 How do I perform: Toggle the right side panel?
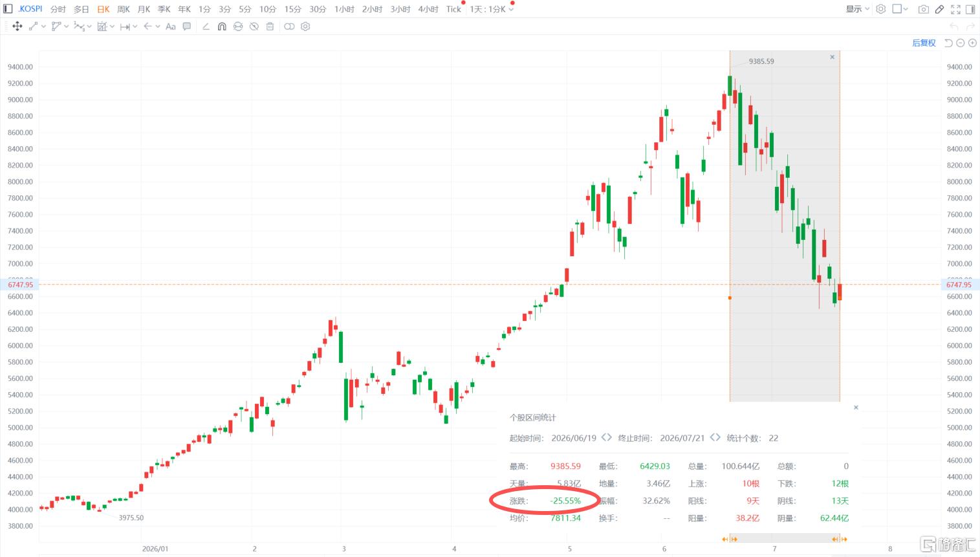pyautogui.click(x=970, y=9)
